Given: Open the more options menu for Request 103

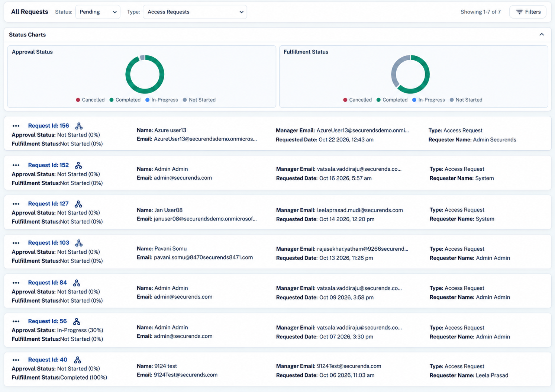Looking at the screenshot, I should tap(16, 243).
